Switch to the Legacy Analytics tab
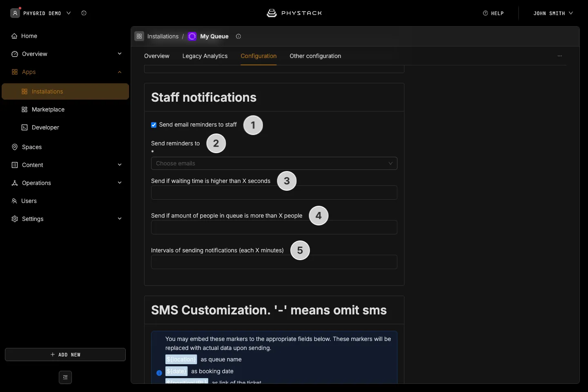Screen dimensions: 588x392 point(205,56)
